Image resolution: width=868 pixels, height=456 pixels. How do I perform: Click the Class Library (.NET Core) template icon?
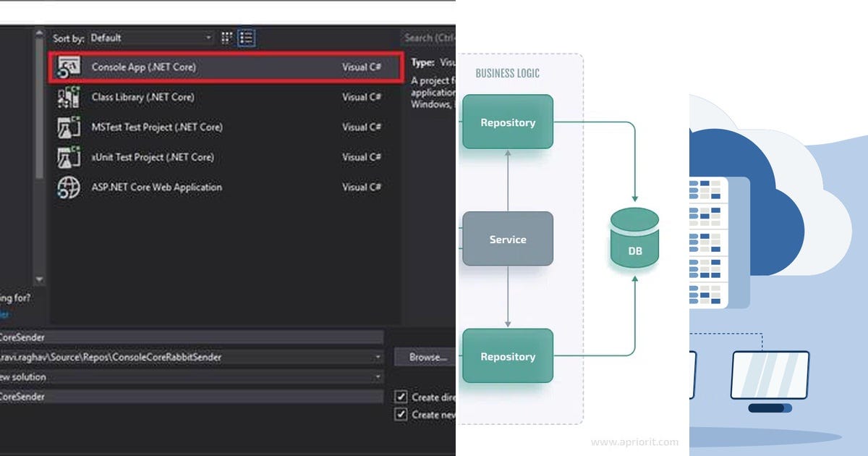point(69,97)
